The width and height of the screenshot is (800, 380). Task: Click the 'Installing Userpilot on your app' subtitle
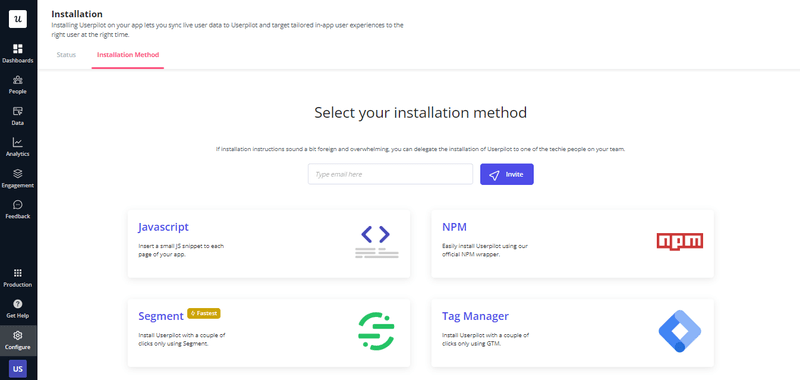click(228, 30)
